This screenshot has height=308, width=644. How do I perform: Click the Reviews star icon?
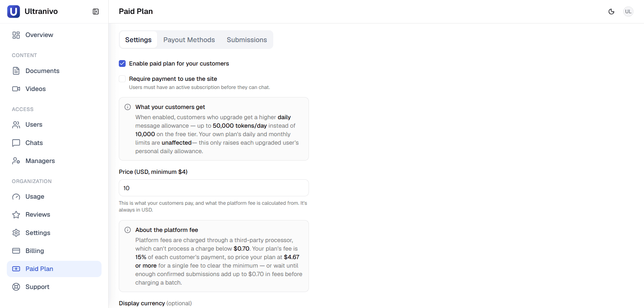point(16,215)
